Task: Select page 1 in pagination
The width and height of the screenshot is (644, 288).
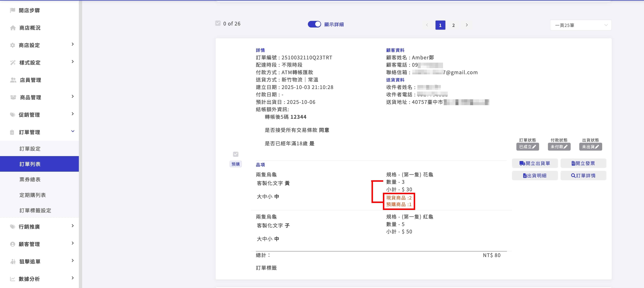Action: click(440, 25)
